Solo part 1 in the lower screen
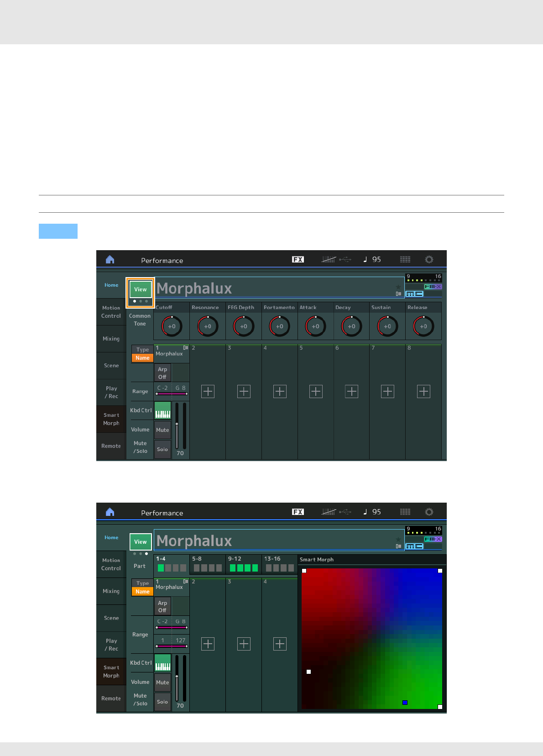Image resolution: width=543 pixels, height=756 pixels. point(162,702)
